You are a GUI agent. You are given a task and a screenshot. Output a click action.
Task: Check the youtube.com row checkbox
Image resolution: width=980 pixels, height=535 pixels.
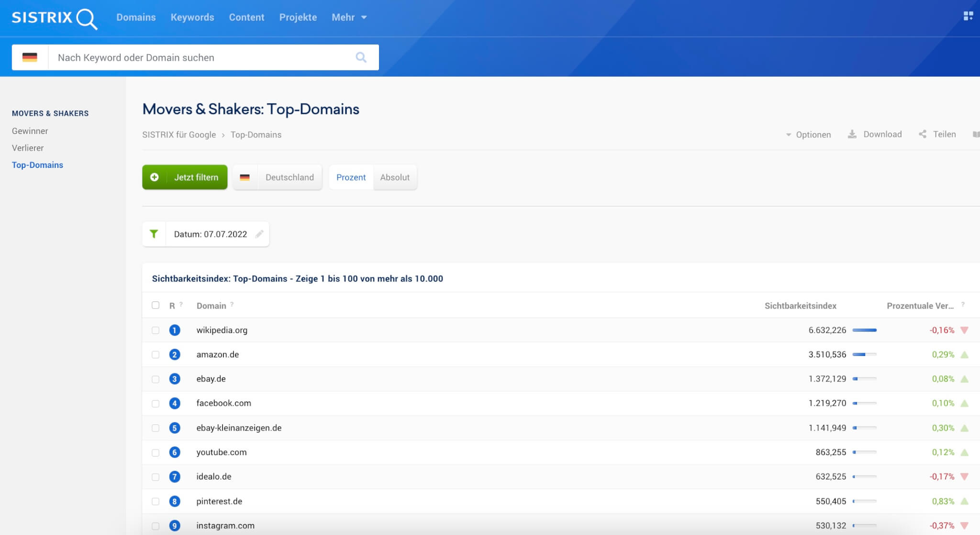[156, 452]
